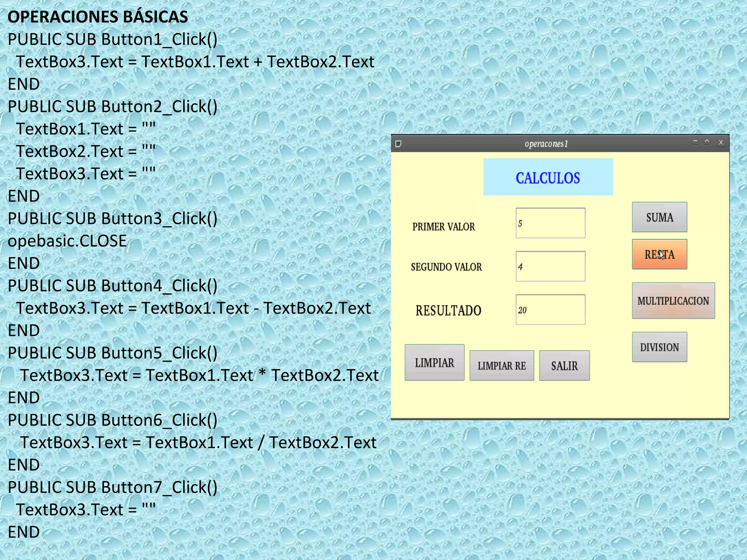The width and height of the screenshot is (747, 560).
Task: Focus the PRIMER VALOR input field
Action: (550, 223)
